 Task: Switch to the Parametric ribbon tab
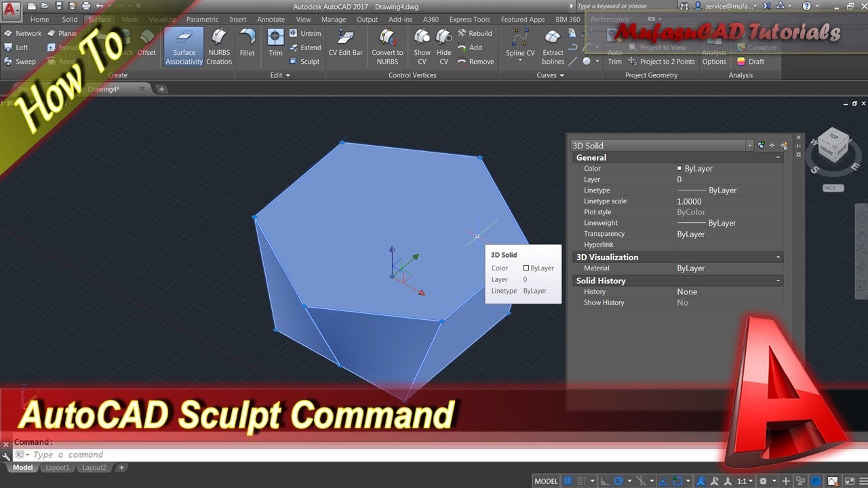pyautogui.click(x=202, y=20)
